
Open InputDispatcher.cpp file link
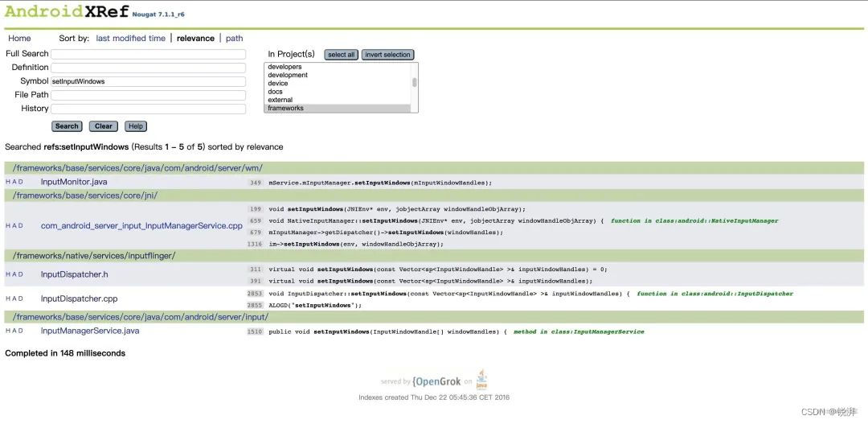[79, 298]
